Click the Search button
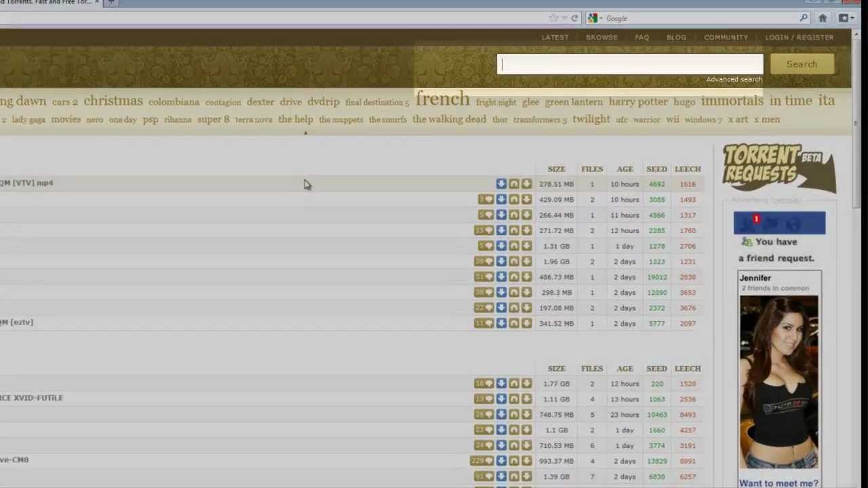868x488 pixels. coord(802,64)
